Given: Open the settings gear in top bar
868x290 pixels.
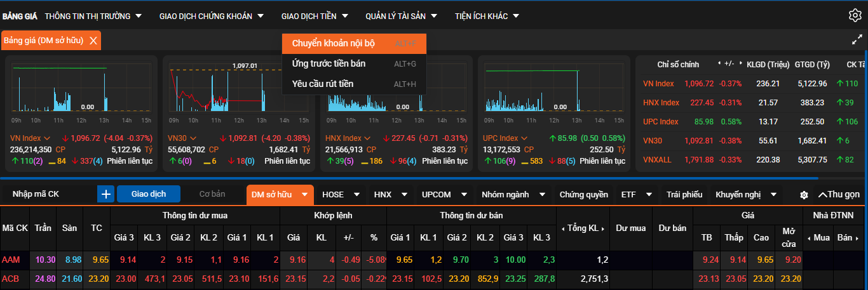Looking at the screenshot, I should 855,16.
